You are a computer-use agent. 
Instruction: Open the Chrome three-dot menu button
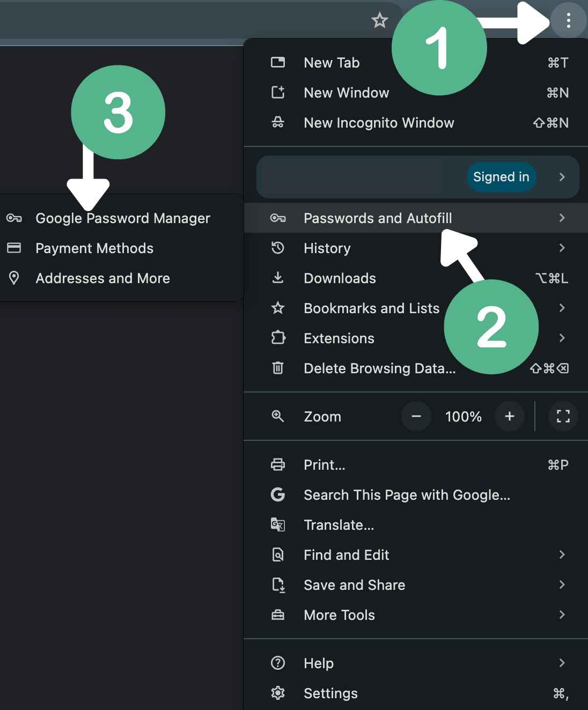pyautogui.click(x=568, y=21)
